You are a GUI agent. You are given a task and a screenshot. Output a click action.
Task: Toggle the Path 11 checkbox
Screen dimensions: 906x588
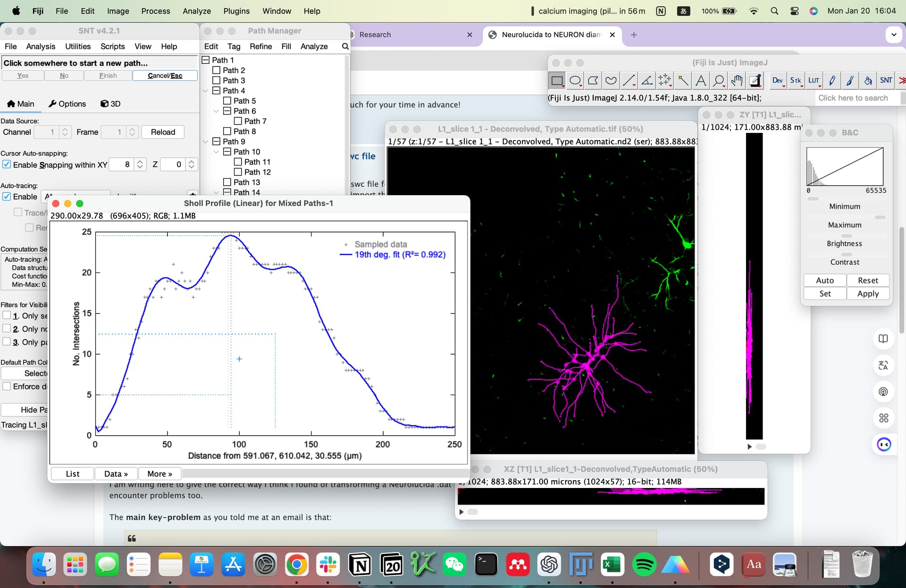click(x=239, y=161)
